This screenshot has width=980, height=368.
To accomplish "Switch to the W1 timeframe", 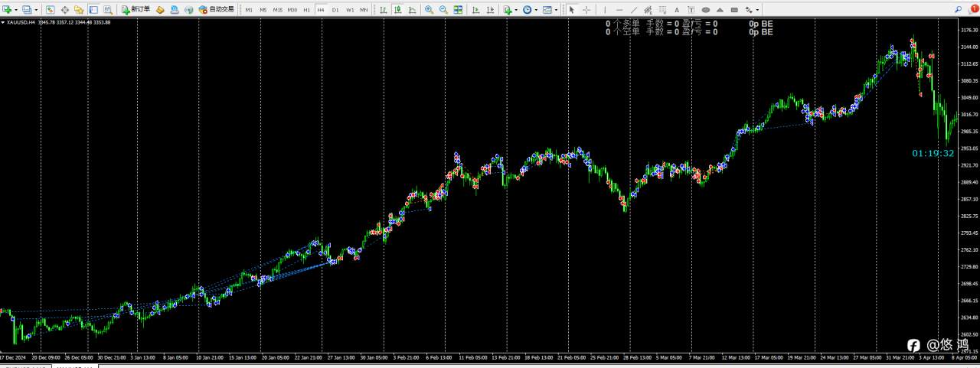I will click(350, 10).
